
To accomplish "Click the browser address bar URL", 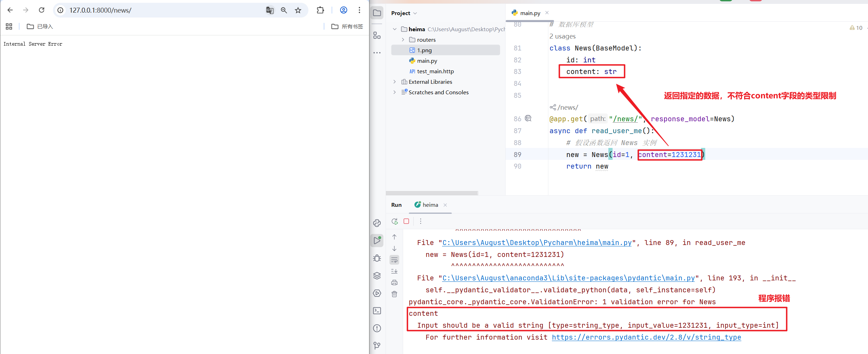I will coord(100,10).
